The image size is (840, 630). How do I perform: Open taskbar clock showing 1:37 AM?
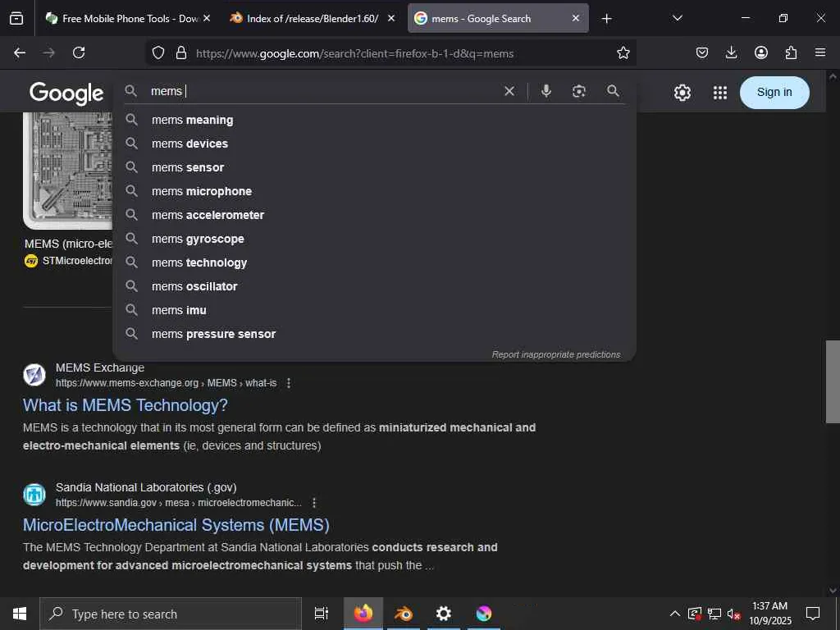pos(769,614)
